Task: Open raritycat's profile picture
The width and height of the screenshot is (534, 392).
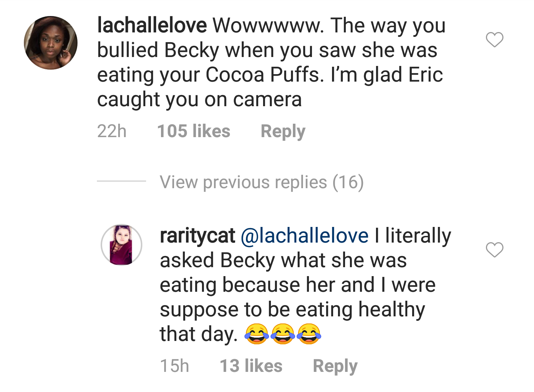Action: tap(121, 245)
